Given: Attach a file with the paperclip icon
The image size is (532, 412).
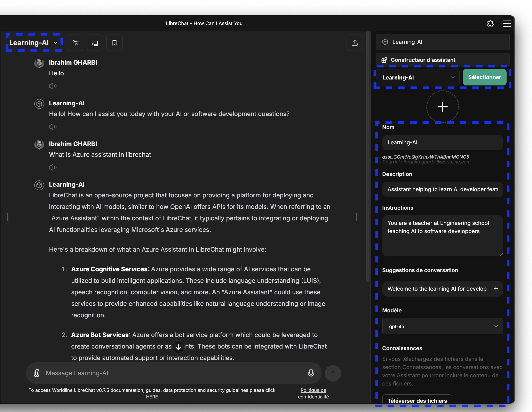Looking at the screenshot, I should click(37, 373).
